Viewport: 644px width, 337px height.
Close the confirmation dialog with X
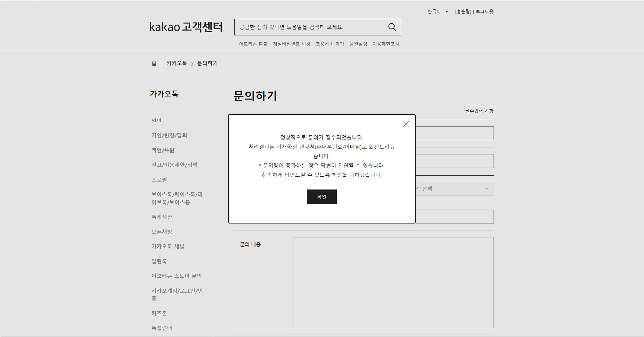(x=406, y=124)
